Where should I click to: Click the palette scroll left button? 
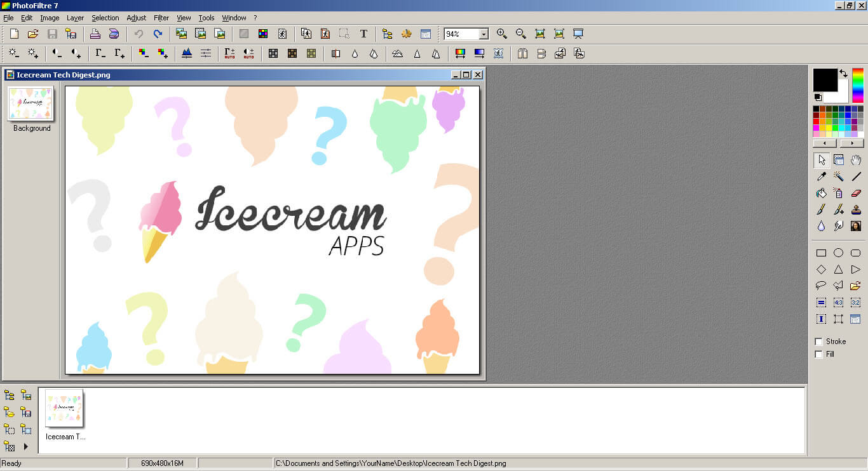(x=825, y=143)
